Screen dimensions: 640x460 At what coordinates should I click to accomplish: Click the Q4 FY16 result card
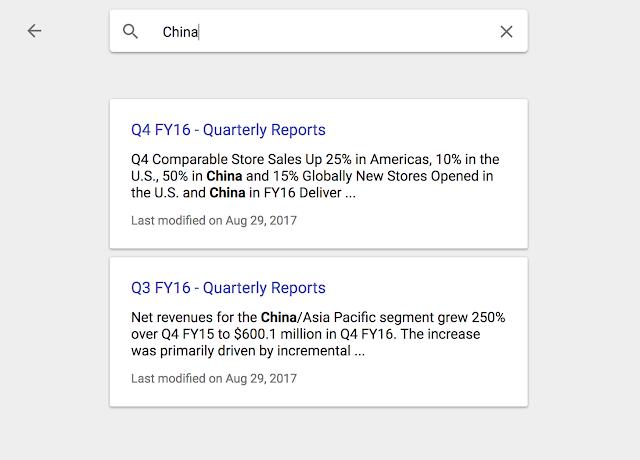(x=318, y=174)
